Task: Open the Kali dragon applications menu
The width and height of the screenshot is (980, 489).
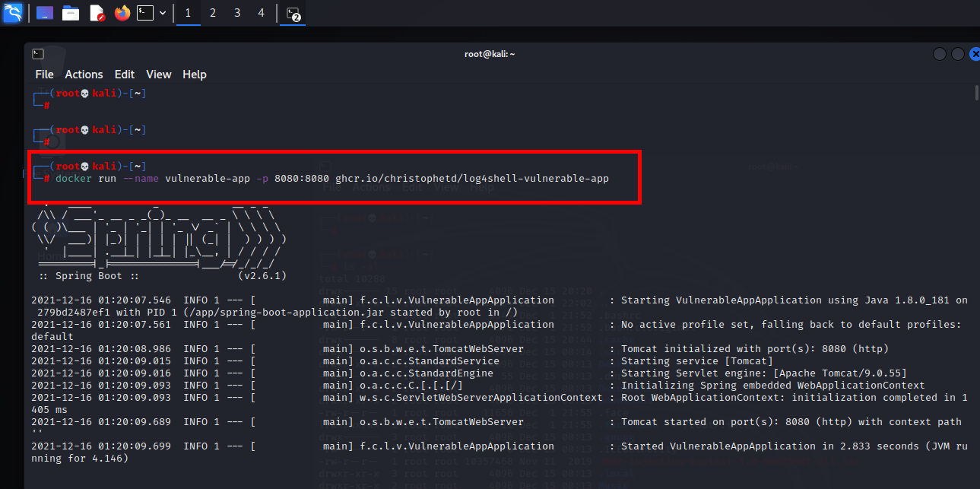Action: click(13, 13)
